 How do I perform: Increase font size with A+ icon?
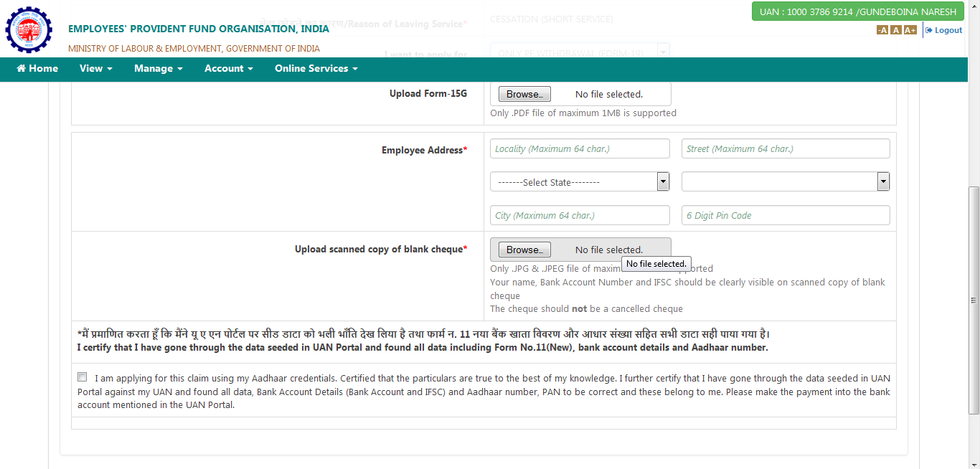(910, 30)
